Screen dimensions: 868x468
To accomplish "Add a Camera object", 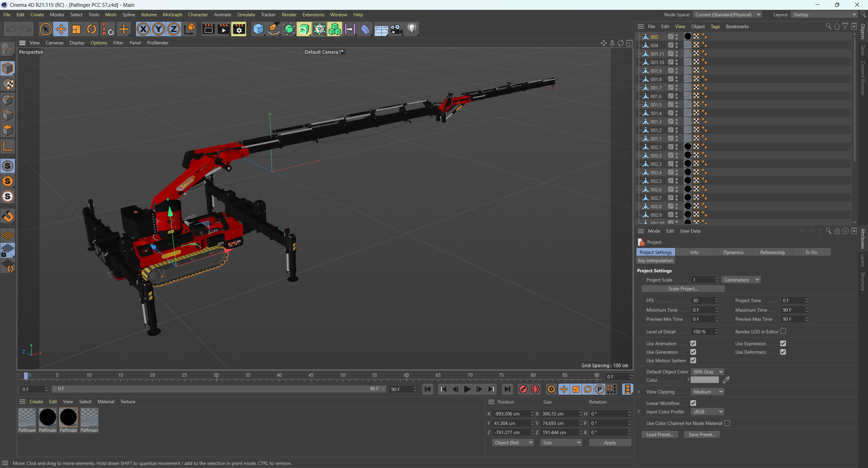I will (396, 29).
